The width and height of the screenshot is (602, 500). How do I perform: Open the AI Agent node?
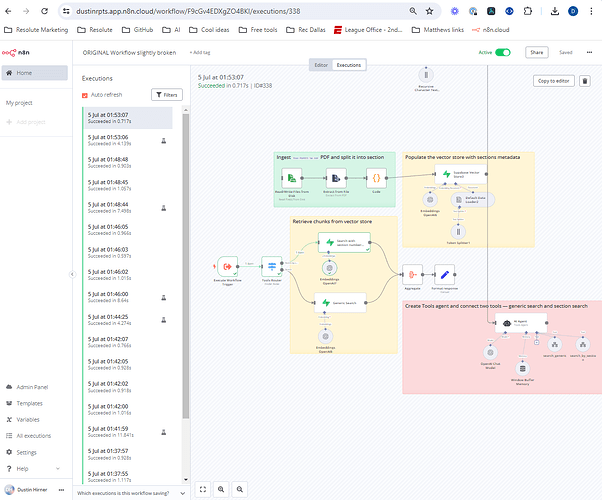tap(521, 323)
